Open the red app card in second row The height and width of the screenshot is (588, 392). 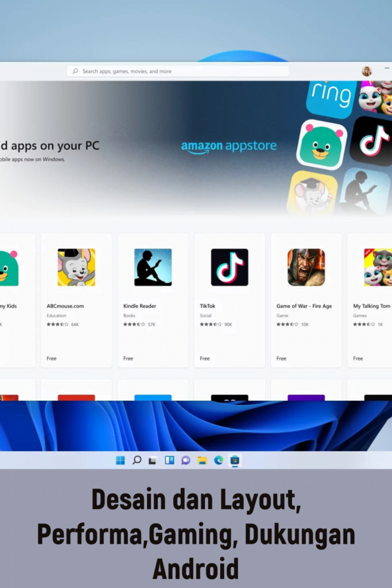click(76, 390)
